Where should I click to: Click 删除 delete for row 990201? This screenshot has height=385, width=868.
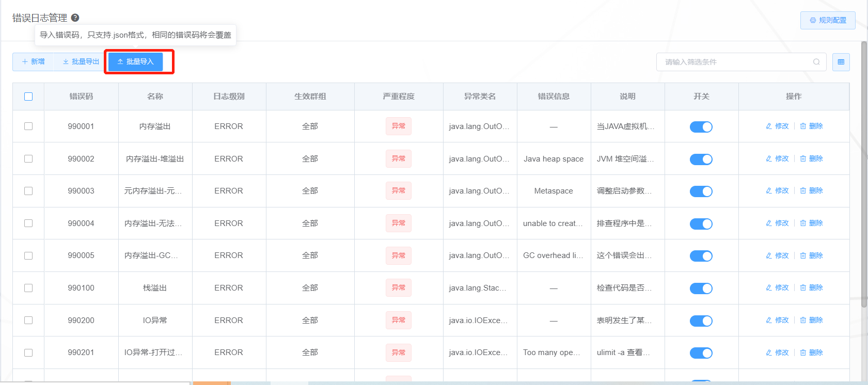[811, 352]
